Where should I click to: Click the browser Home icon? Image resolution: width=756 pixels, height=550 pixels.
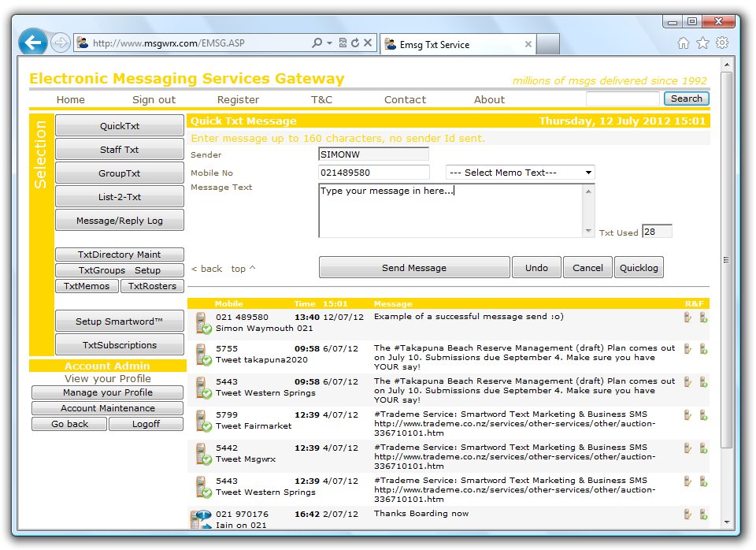pyautogui.click(x=684, y=45)
